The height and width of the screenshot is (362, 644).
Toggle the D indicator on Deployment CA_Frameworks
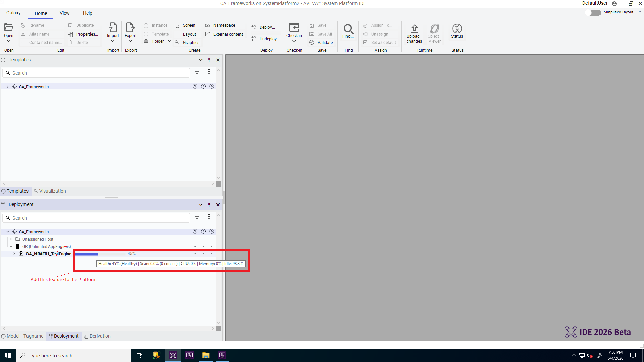pos(212,232)
